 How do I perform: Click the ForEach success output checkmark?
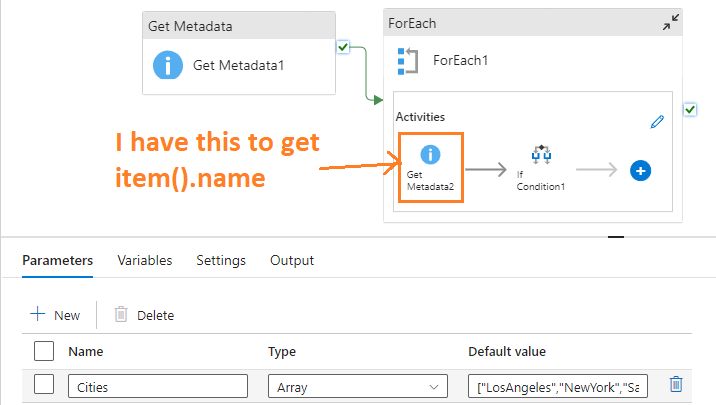tap(690, 109)
